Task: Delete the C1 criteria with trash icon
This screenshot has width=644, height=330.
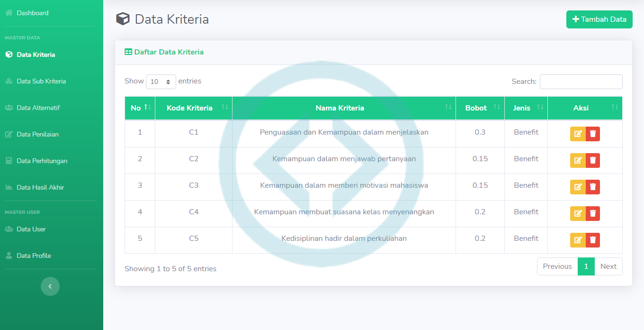Action: click(593, 134)
